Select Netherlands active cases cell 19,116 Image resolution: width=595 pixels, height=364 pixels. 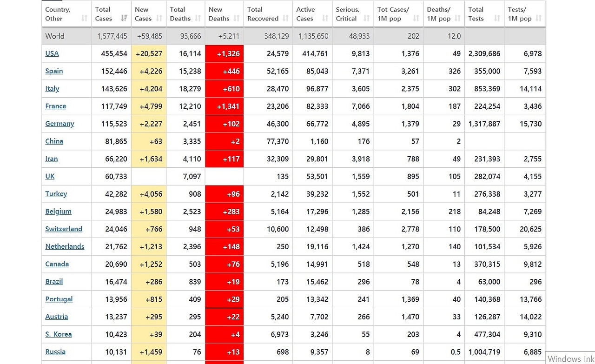coord(312,247)
